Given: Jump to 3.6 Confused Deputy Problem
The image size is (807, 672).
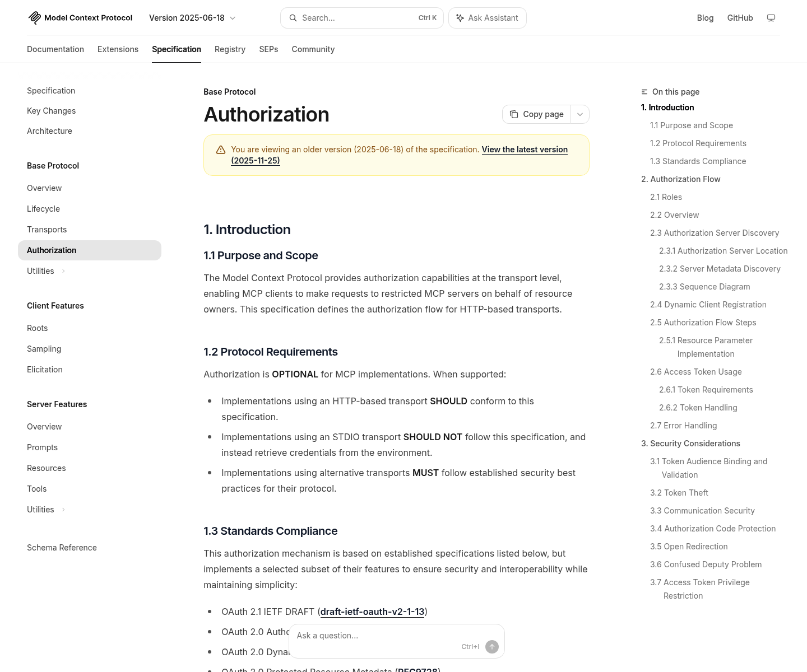Looking at the screenshot, I should click(x=706, y=564).
